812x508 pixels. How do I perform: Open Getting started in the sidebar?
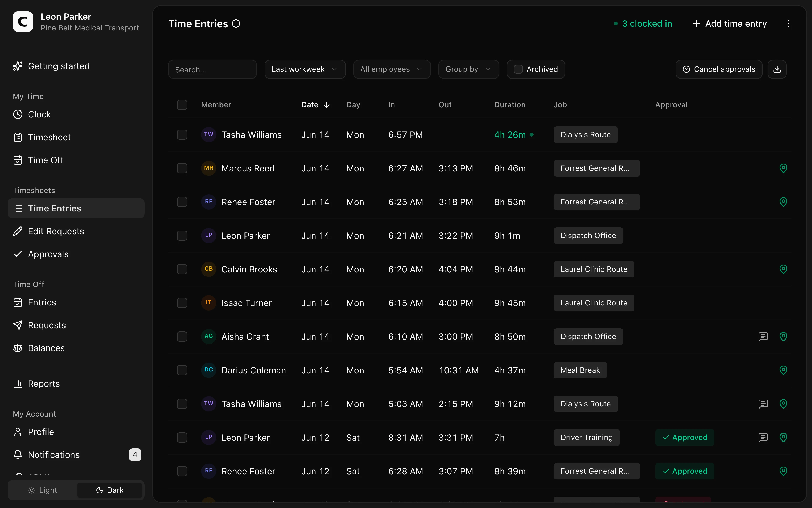pos(76,66)
